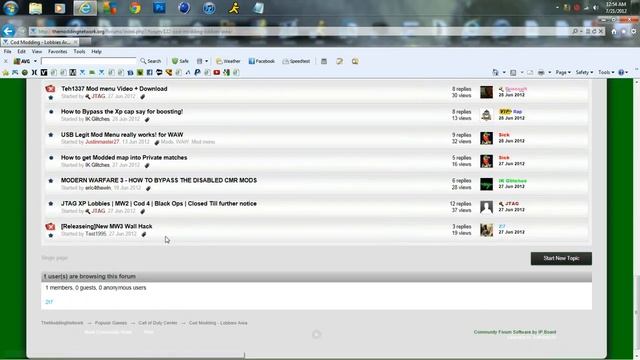Open the media player taskbar icon
Viewport: 640px width, 360px height.
pyautogui.click(x=60, y=8)
